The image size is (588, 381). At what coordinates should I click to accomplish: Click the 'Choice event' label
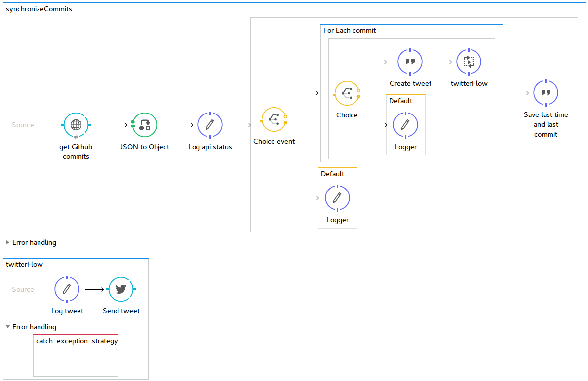coord(274,141)
